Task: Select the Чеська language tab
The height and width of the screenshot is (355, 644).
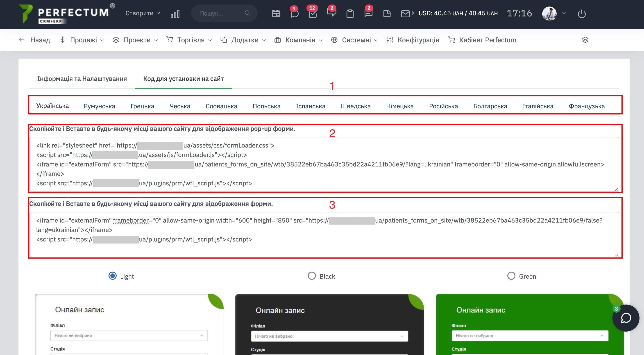Action: (x=180, y=106)
